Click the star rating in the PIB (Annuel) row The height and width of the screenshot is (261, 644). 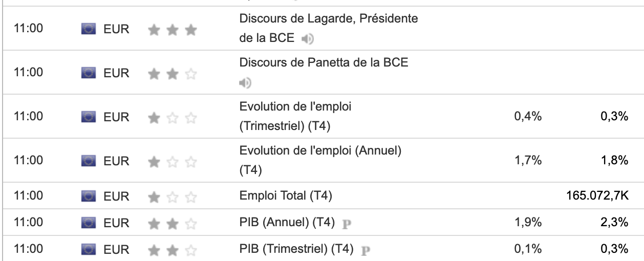click(172, 223)
